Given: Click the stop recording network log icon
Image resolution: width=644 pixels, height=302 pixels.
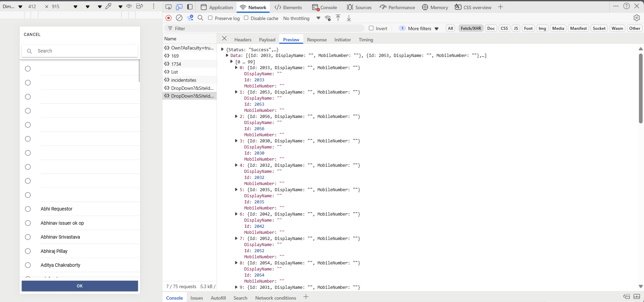Looking at the screenshot, I should 169,18.
